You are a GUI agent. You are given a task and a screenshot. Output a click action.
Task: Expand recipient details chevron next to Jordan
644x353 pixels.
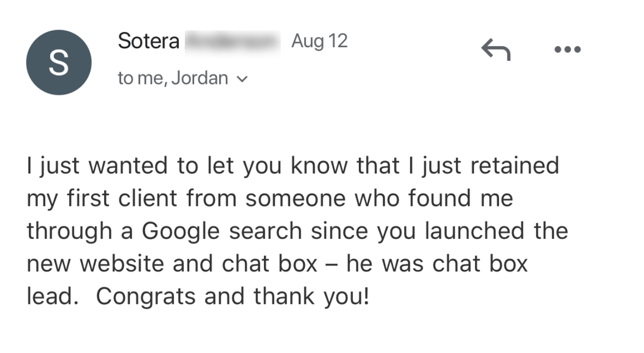coord(242,79)
